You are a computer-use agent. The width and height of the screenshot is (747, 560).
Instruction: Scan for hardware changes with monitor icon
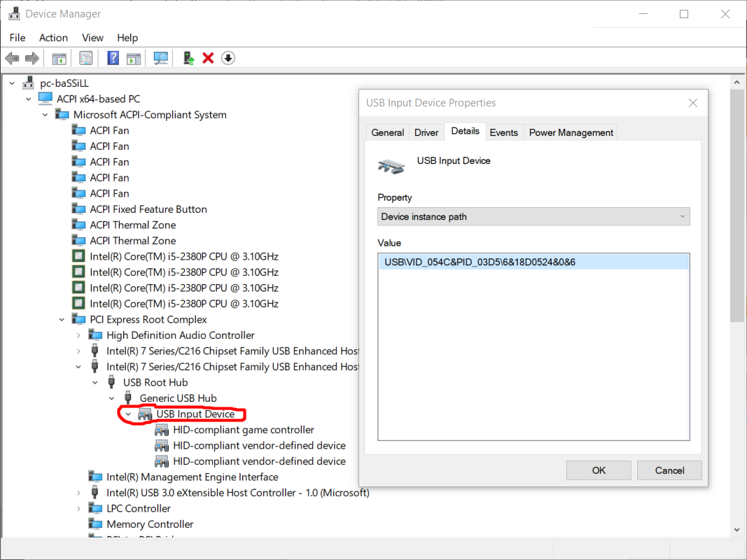(160, 58)
